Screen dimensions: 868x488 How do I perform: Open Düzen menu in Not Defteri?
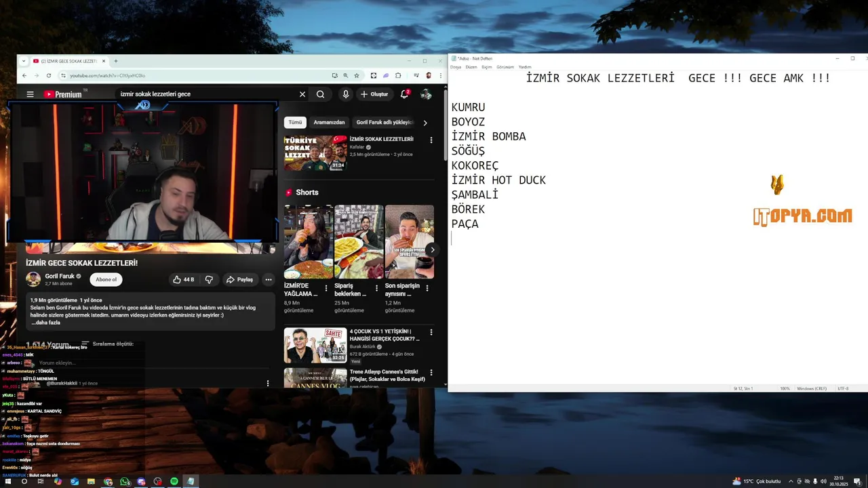click(x=471, y=67)
